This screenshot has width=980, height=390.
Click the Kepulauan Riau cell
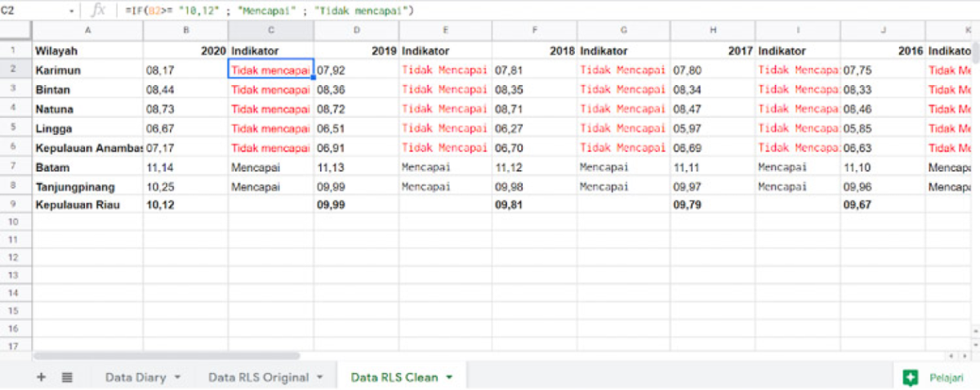pos(87,204)
